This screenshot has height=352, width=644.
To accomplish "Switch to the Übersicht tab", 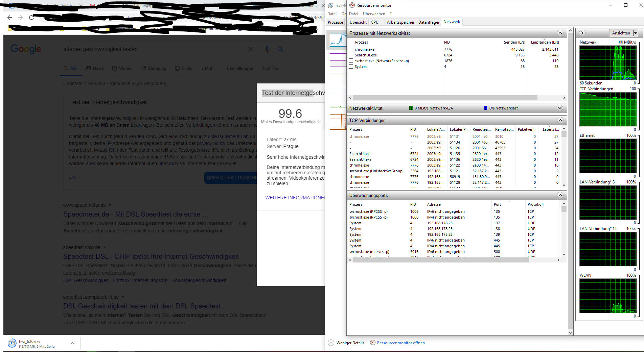I will [358, 22].
